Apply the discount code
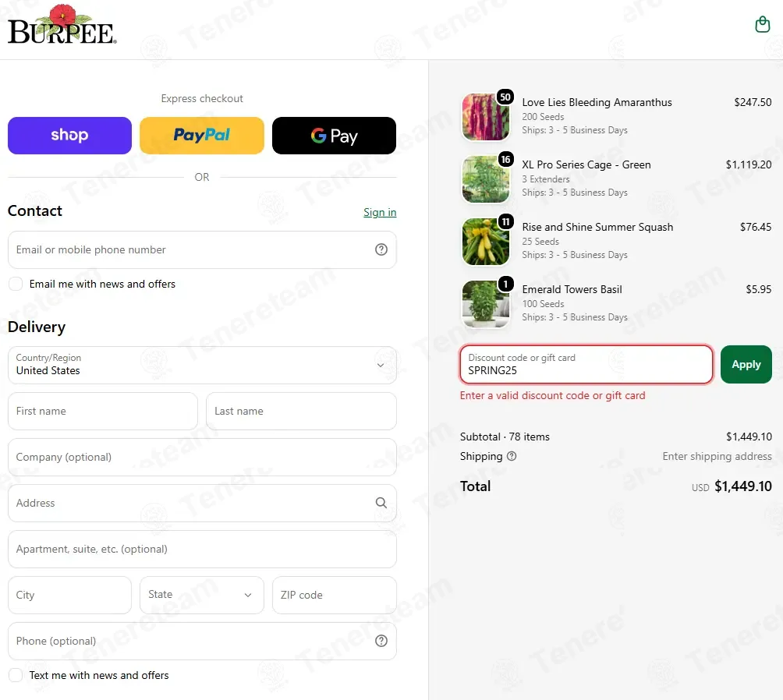 [x=746, y=365]
